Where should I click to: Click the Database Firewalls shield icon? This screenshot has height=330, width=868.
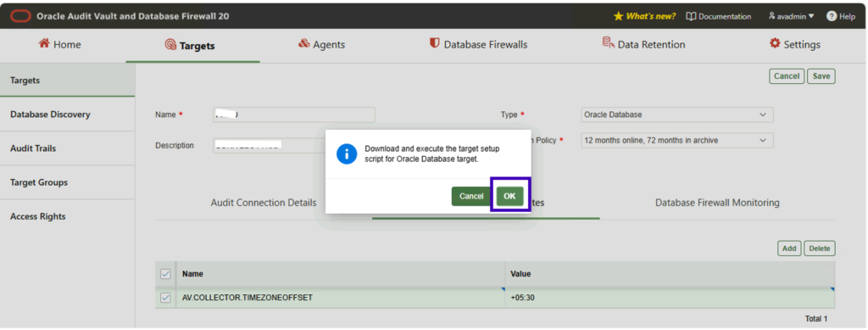(x=435, y=44)
